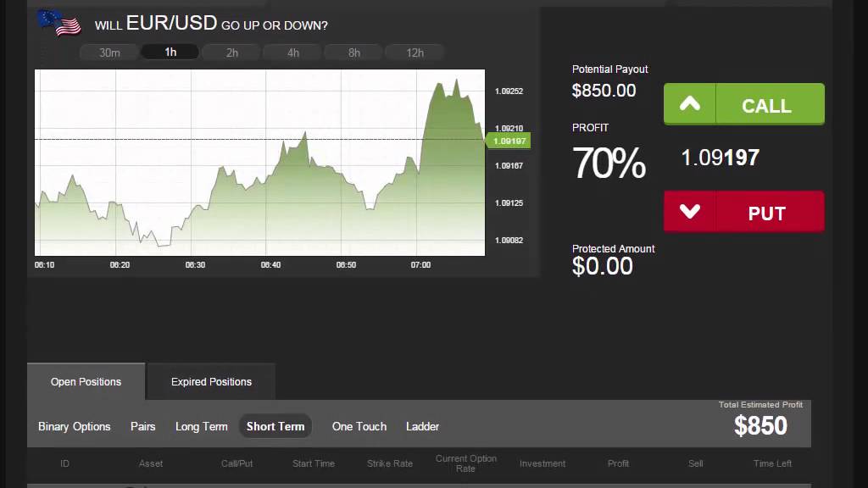Viewport: 868px width, 488px height.
Task: Select the active 1h timeframe pill
Action: 170,53
